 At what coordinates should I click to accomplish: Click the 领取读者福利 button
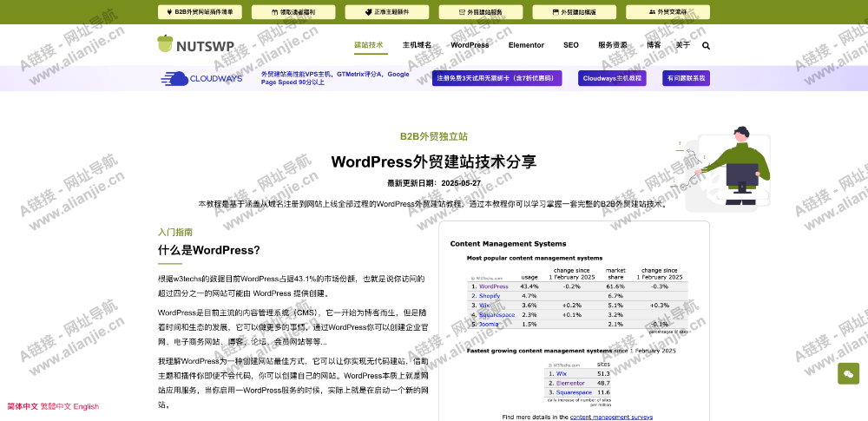coord(293,11)
